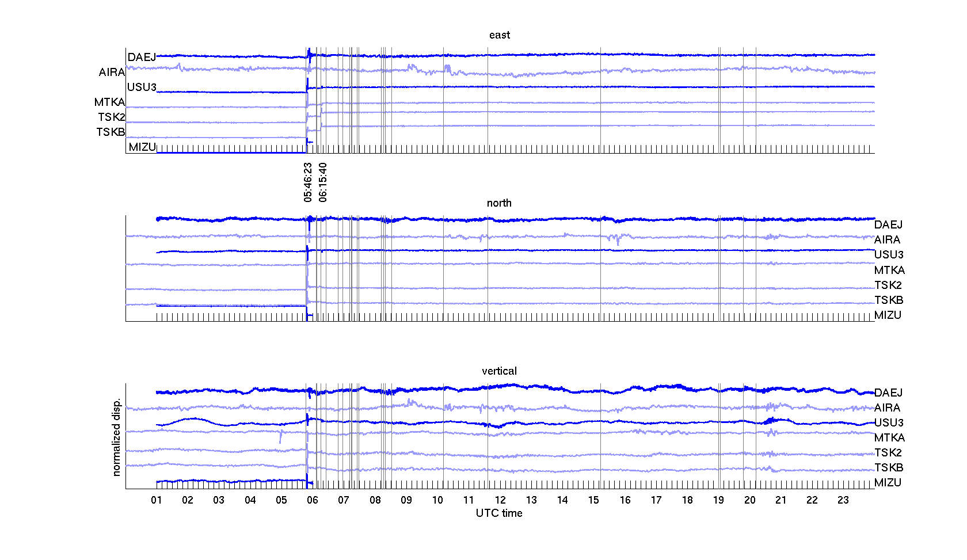Click the "normalized disp." y-axis label
The width and height of the screenshot is (967, 560).
tap(117, 437)
